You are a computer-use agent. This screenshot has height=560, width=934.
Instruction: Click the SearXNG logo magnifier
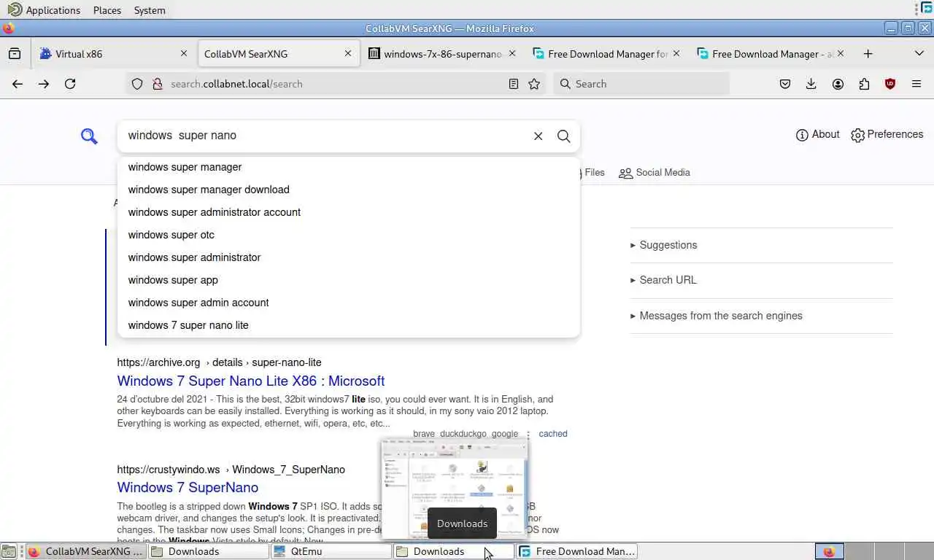(89, 136)
